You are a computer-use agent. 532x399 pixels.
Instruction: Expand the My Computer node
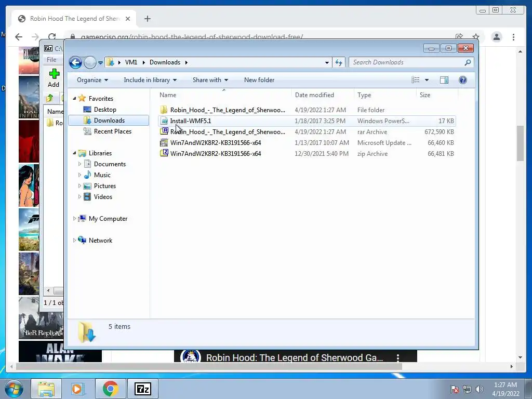pos(74,219)
